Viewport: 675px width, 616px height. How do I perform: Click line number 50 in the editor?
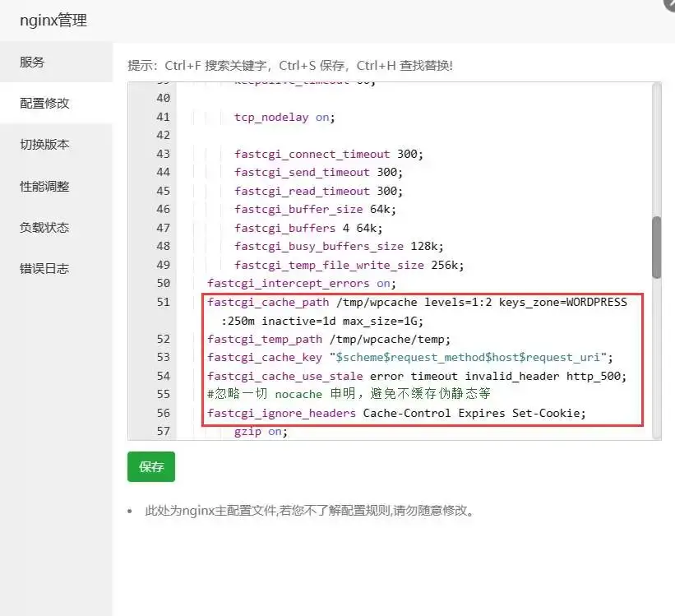[162, 283]
